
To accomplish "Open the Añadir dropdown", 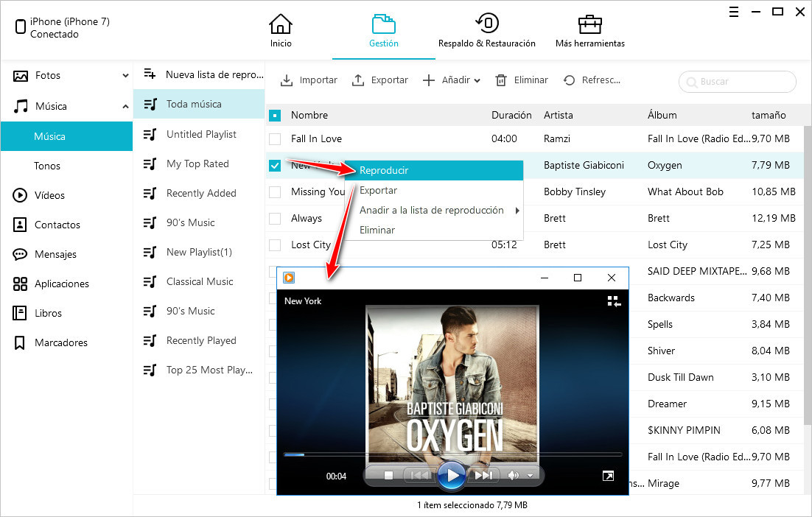I will point(451,80).
